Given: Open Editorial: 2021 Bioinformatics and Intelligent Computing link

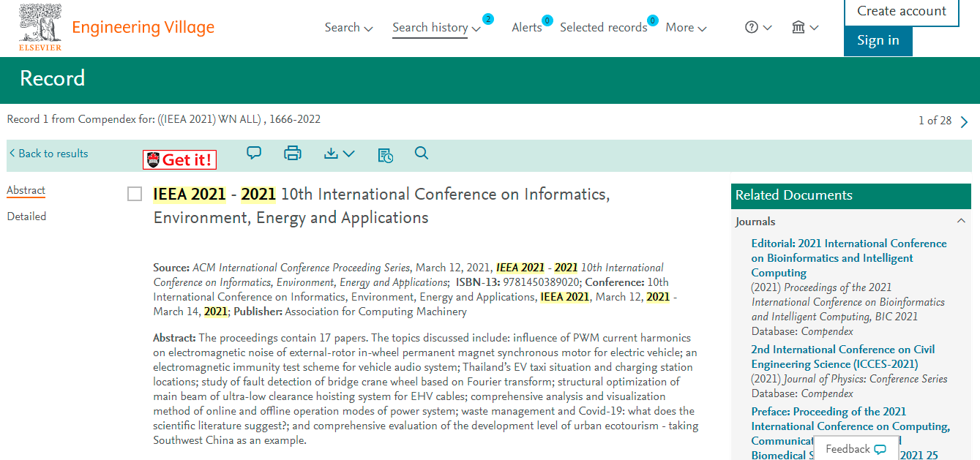Looking at the screenshot, I should pos(849,258).
